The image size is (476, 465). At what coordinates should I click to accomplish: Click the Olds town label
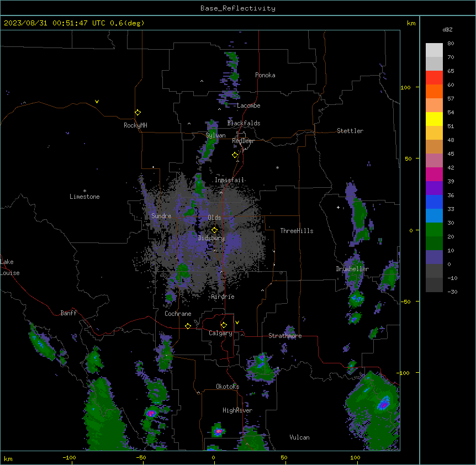coord(214,218)
